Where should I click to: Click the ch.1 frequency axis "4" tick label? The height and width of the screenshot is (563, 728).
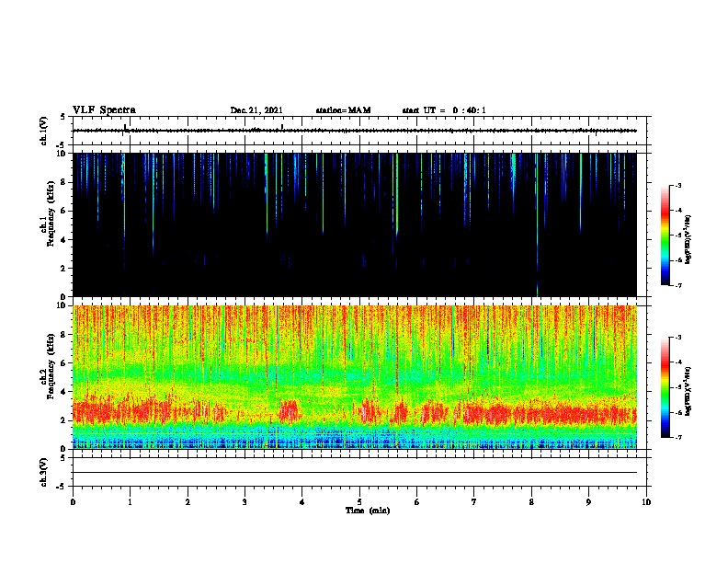pos(63,240)
